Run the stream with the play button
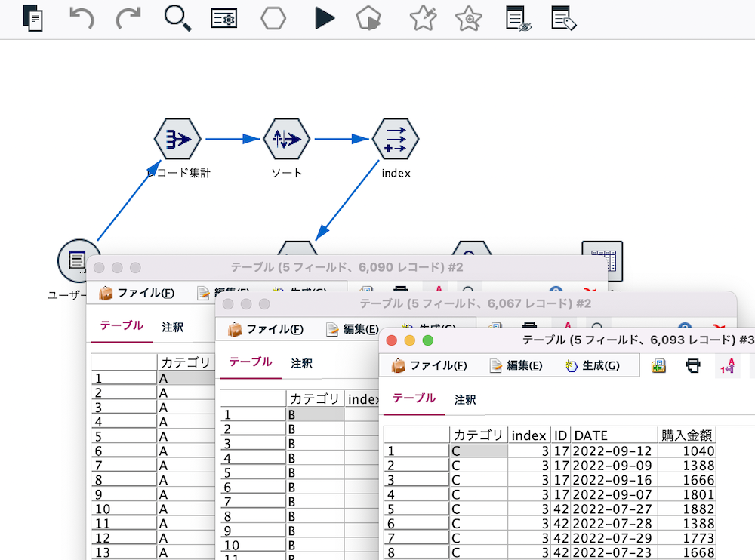The height and width of the screenshot is (560, 755). 325,19
